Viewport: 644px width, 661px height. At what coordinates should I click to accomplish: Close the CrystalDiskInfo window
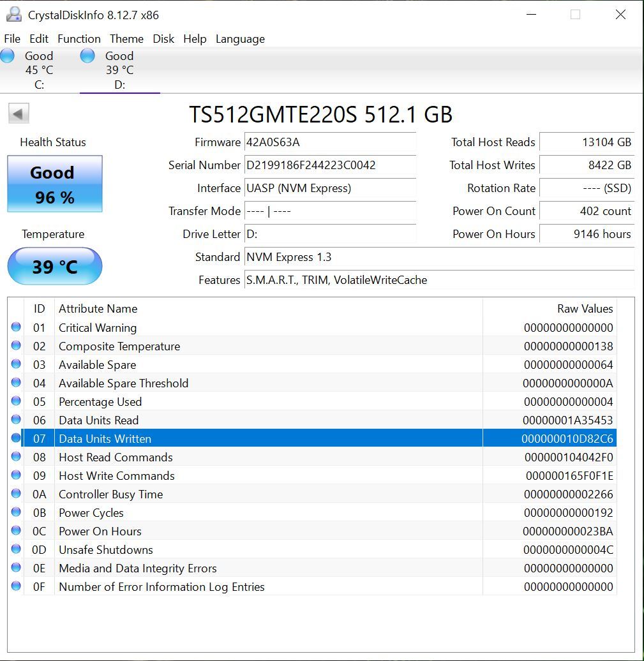(620, 14)
